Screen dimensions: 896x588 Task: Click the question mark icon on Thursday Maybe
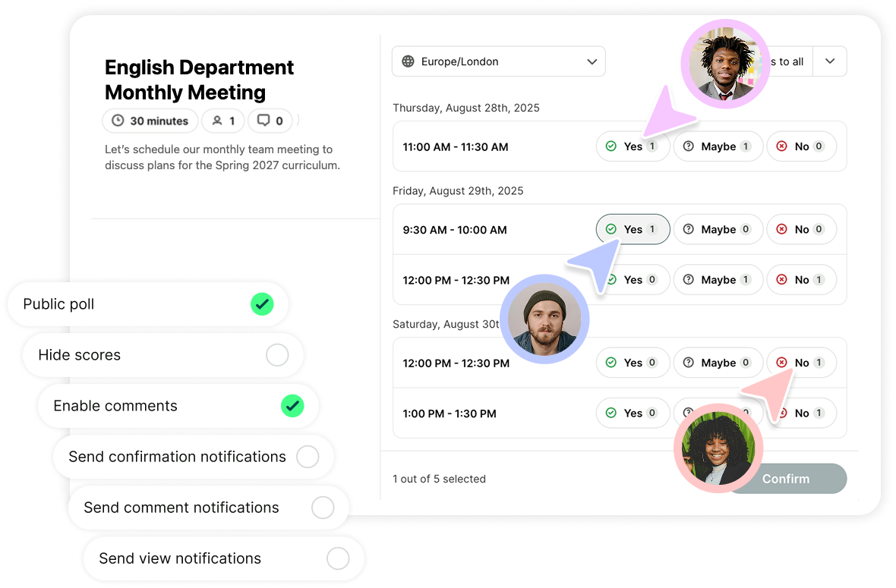click(689, 146)
